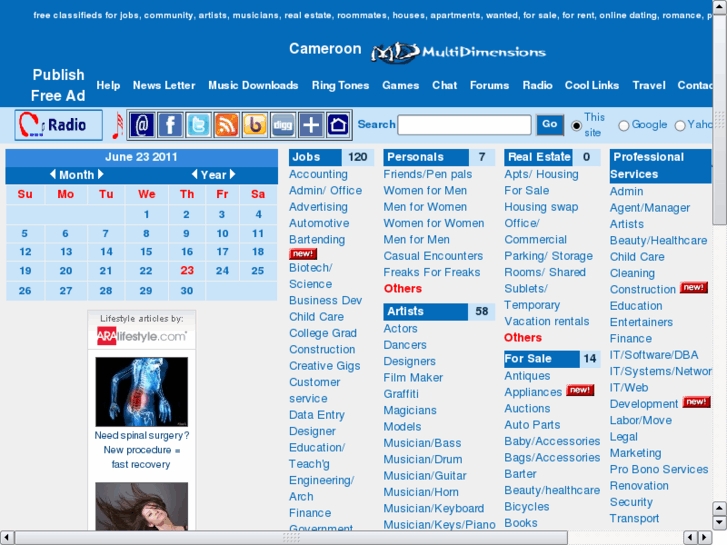727x545 pixels.
Task: Open Auto Parts link
Action: coord(532,425)
